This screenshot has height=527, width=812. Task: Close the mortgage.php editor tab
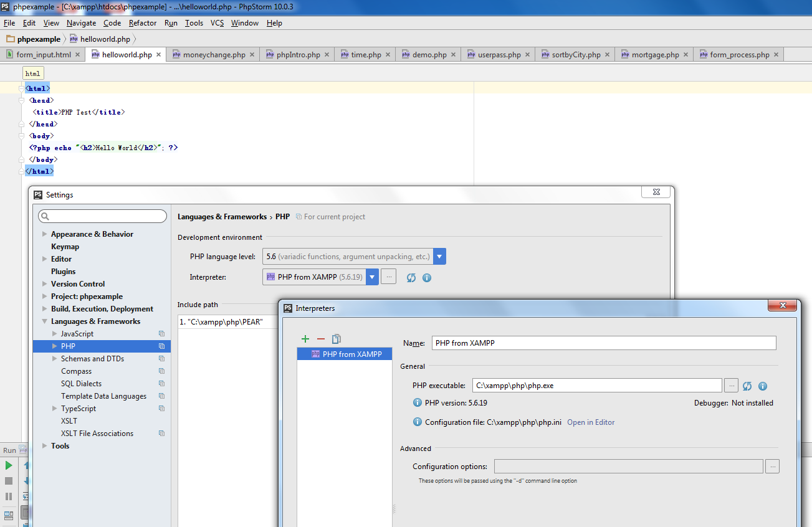(685, 55)
